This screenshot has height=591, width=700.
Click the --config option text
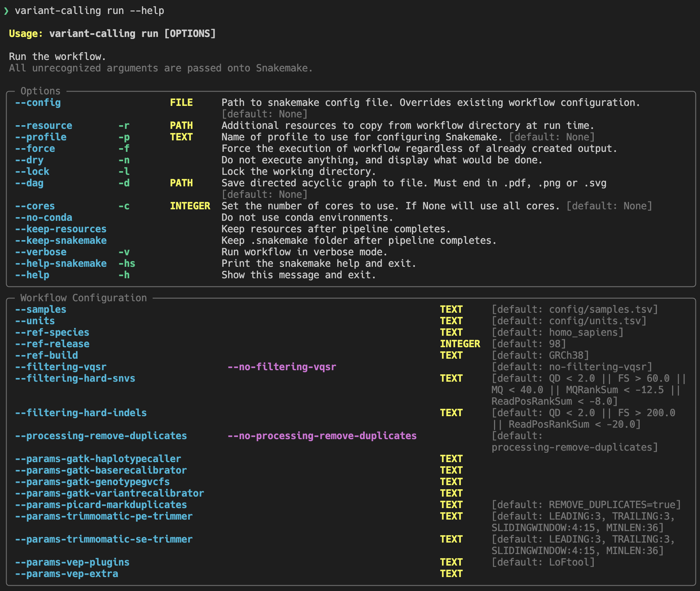tap(38, 103)
